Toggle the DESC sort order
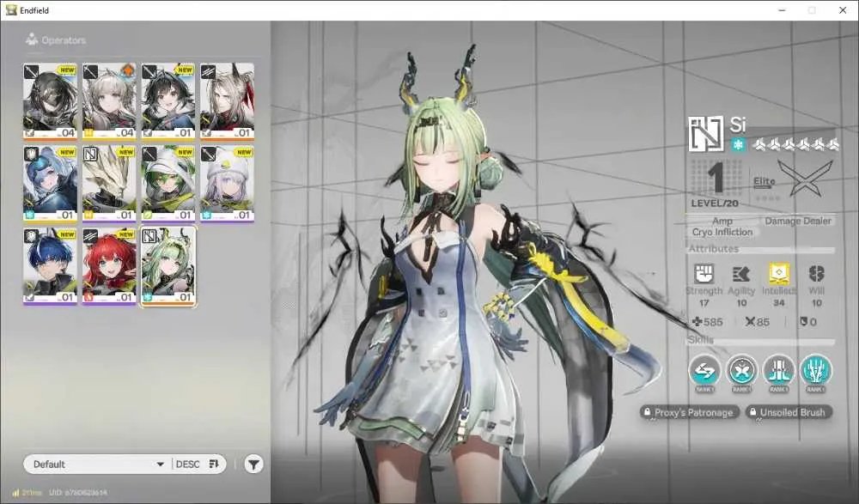The image size is (859, 504). (x=198, y=464)
